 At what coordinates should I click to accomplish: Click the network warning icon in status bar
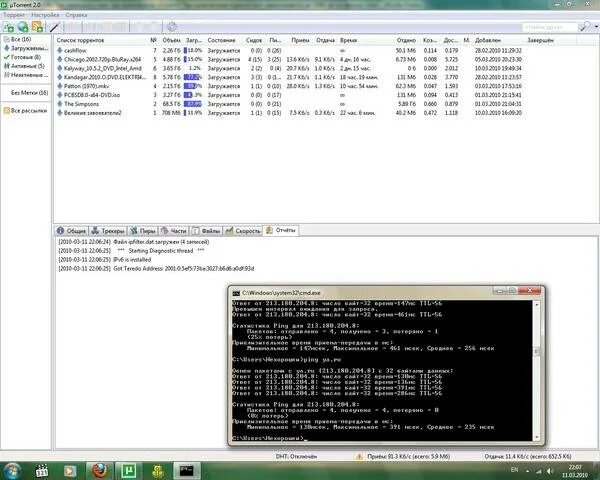(359, 456)
